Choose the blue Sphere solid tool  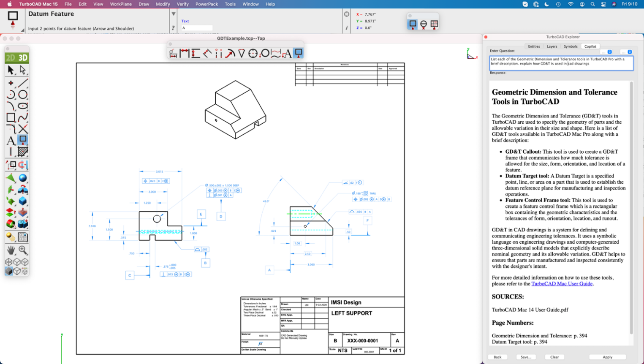23,178
